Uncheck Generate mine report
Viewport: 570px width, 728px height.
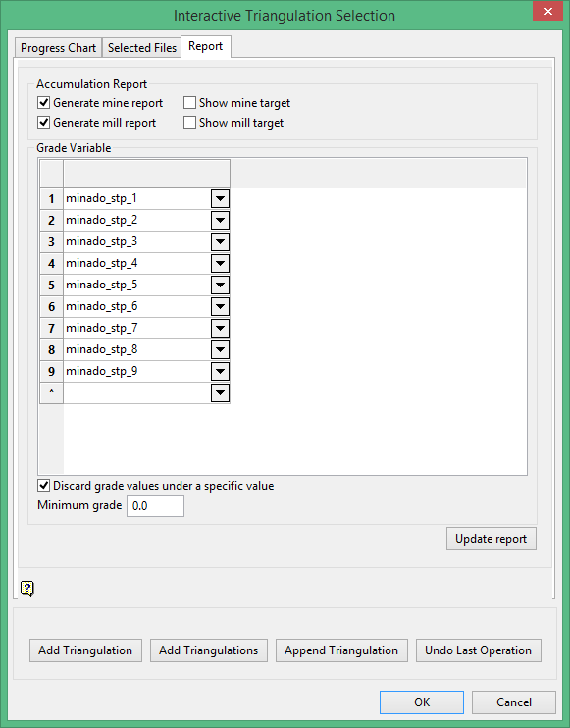click(x=43, y=103)
